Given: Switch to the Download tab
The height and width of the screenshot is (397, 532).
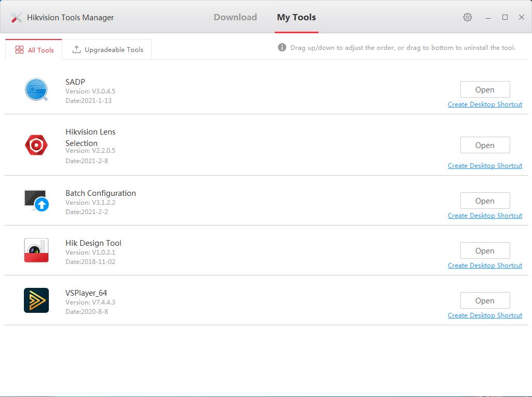Looking at the screenshot, I should (x=235, y=17).
